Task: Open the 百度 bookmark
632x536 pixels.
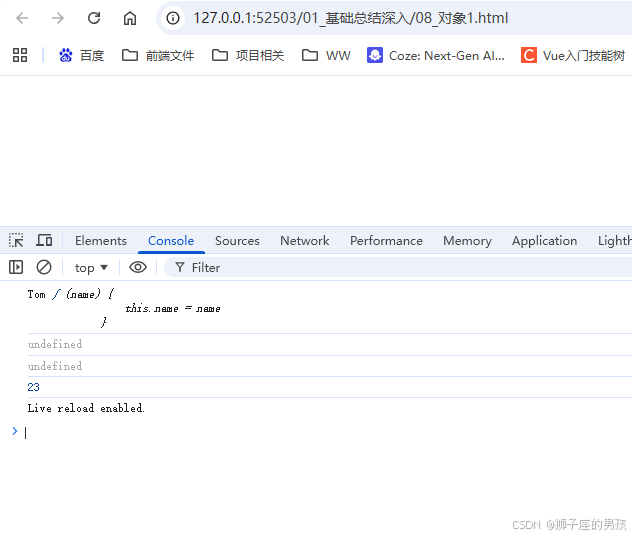Action: 81,55
